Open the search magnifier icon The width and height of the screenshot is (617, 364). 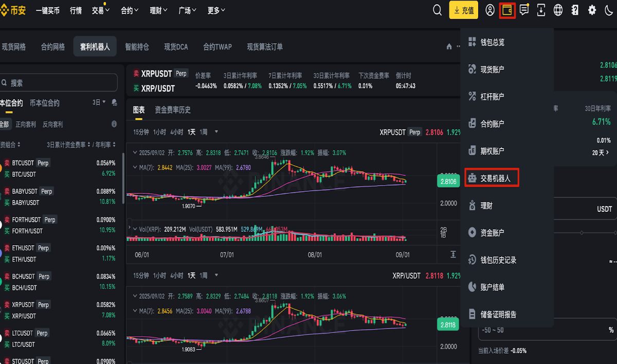click(x=437, y=10)
